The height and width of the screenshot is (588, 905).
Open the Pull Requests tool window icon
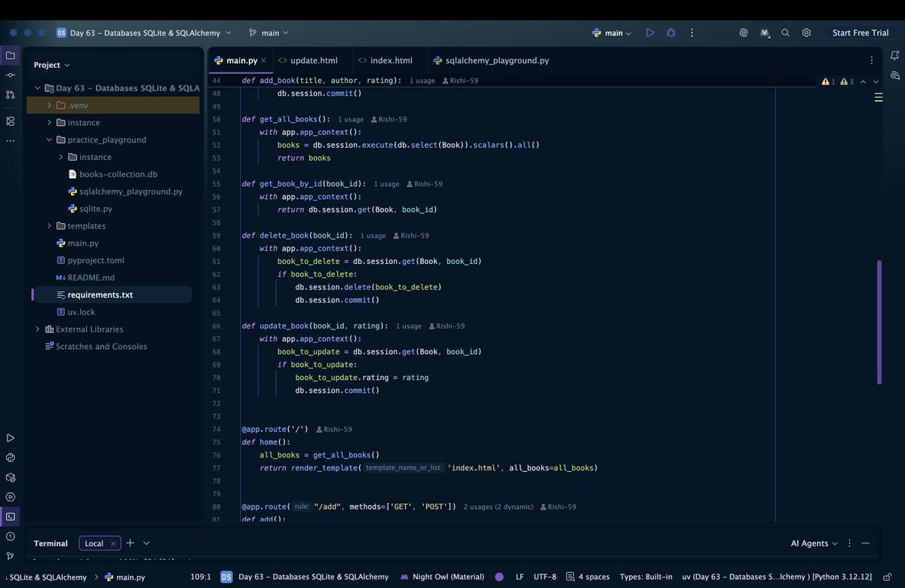click(10, 95)
